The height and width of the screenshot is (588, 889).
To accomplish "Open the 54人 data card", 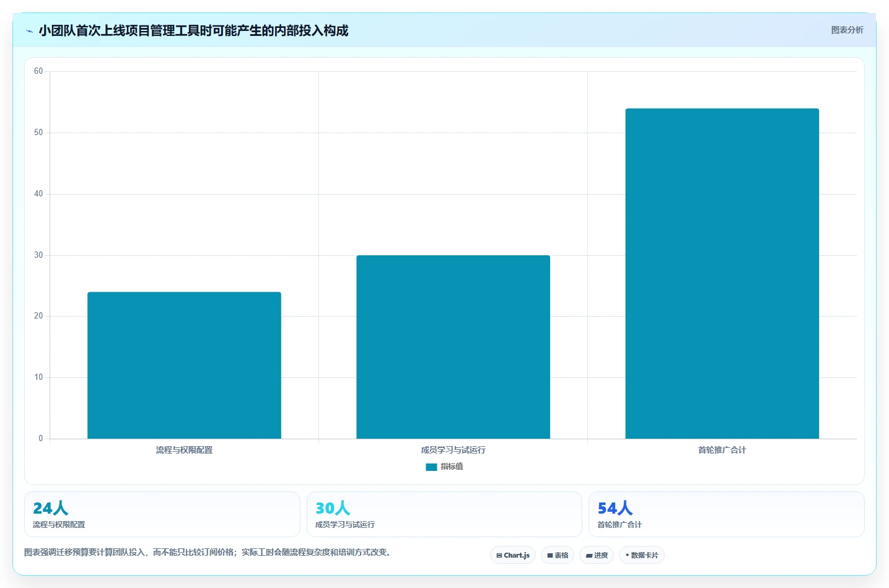I will [x=726, y=514].
